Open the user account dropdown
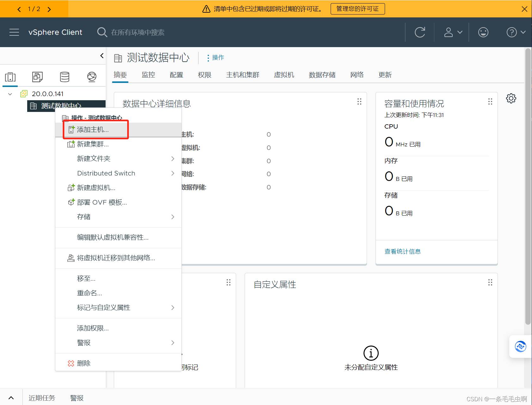Viewport: 532px width, 405px height. (x=453, y=32)
